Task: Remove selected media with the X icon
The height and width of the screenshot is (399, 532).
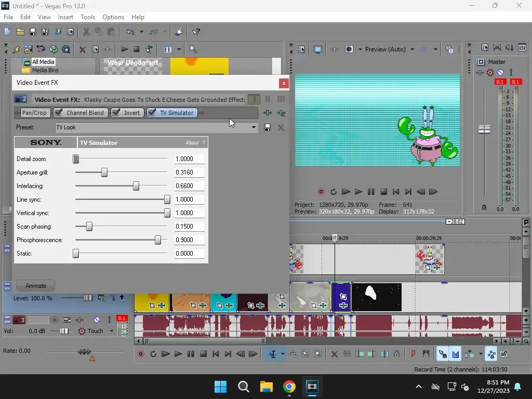Action: pyautogui.click(x=83, y=49)
